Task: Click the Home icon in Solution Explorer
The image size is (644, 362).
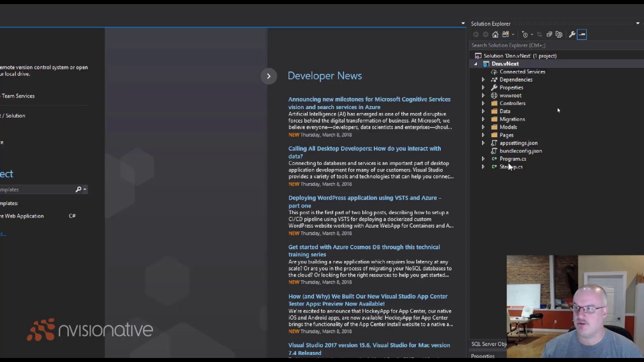Action: [x=495, y=34]
